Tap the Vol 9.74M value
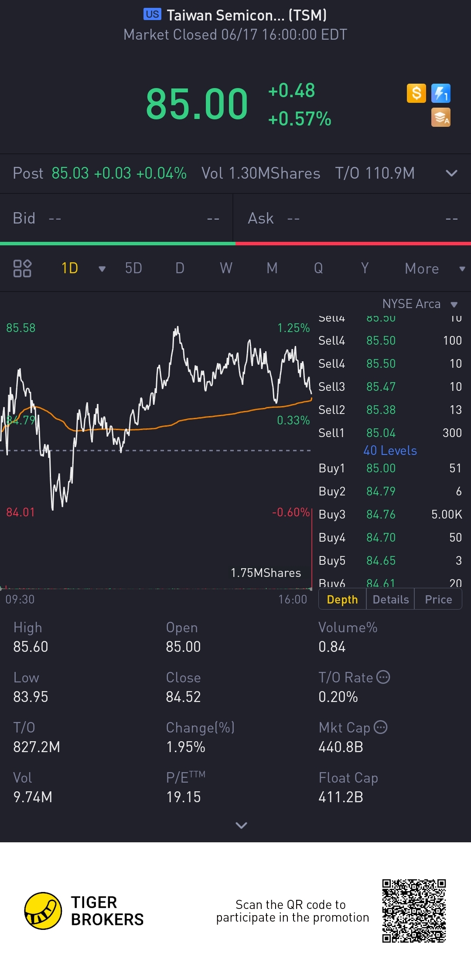The height and width of the screenshot is (980, 471). [x=33, y=797]
